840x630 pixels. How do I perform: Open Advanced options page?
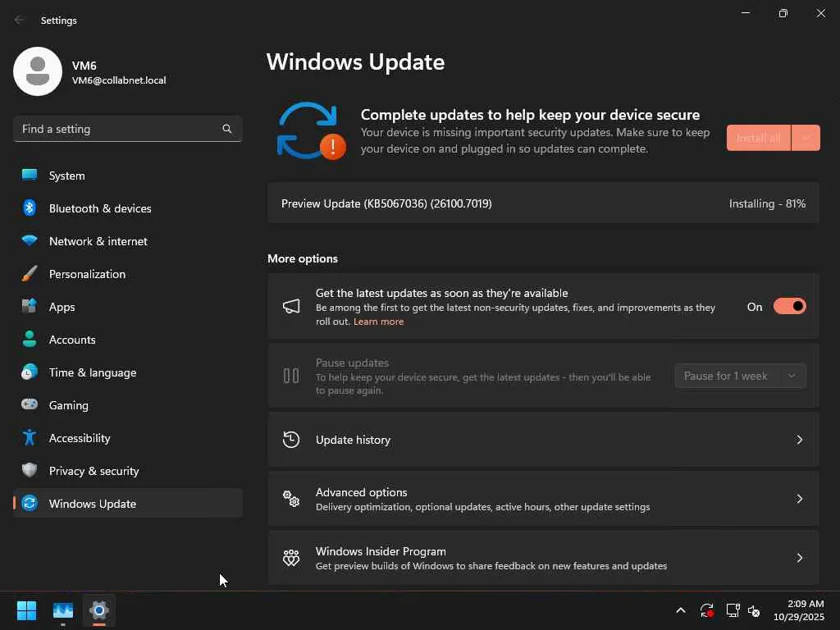pos(543,499)
